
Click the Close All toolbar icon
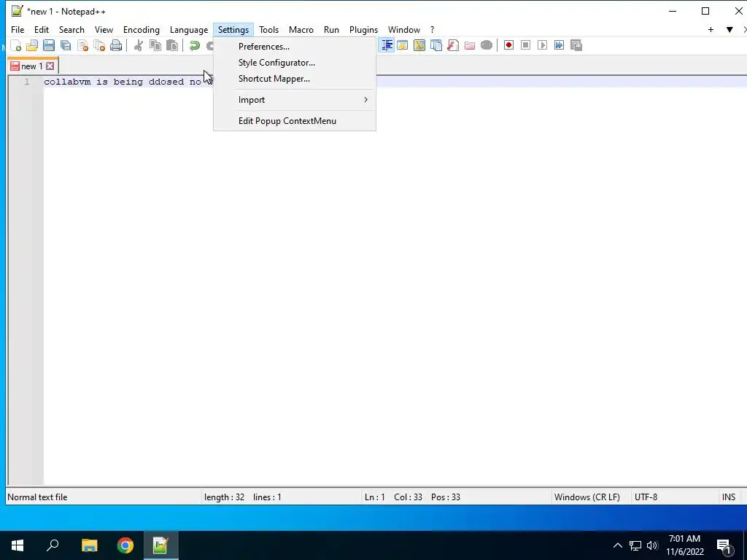[x=99, y=45]
